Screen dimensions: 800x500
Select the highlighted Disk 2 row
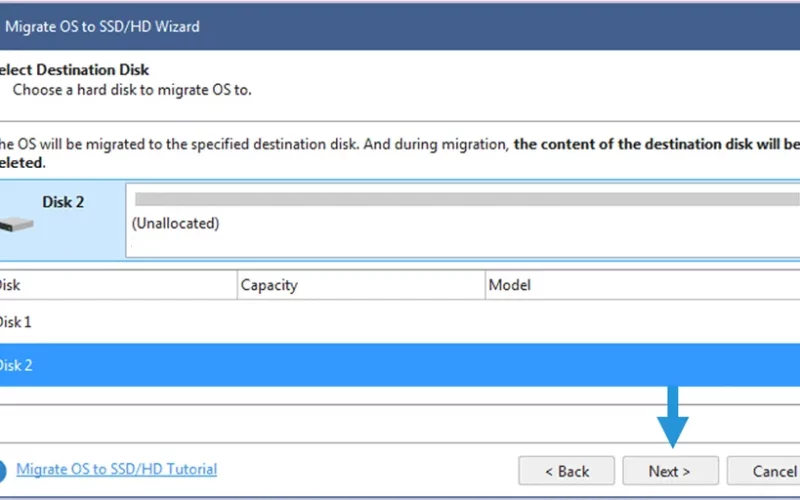click(x=400, y=365)
